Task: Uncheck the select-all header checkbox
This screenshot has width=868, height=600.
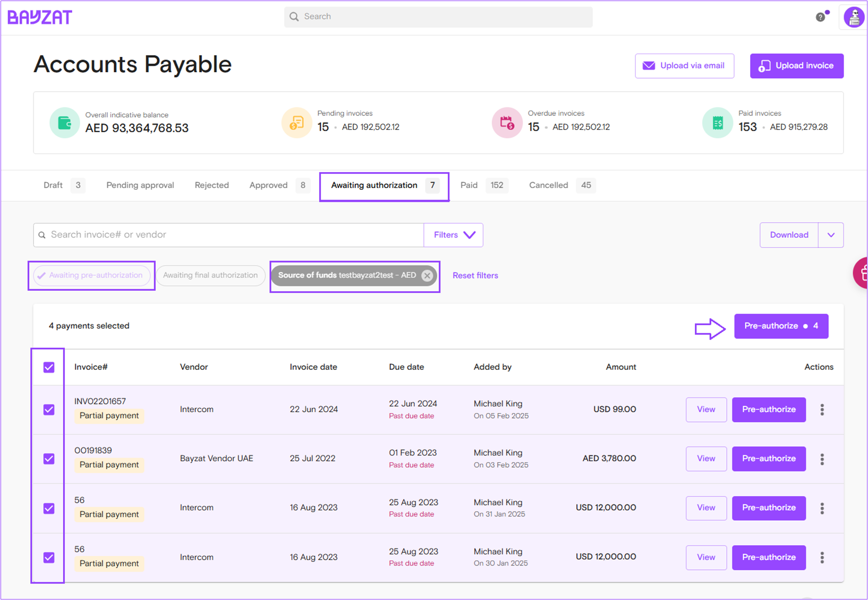Action: click(x=49, y=367)
